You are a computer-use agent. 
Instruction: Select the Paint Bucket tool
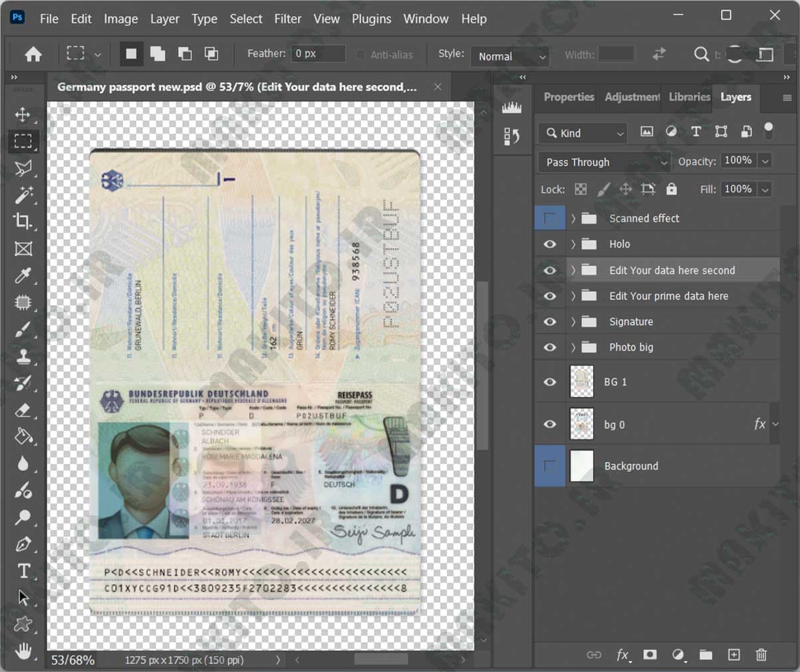23,437
